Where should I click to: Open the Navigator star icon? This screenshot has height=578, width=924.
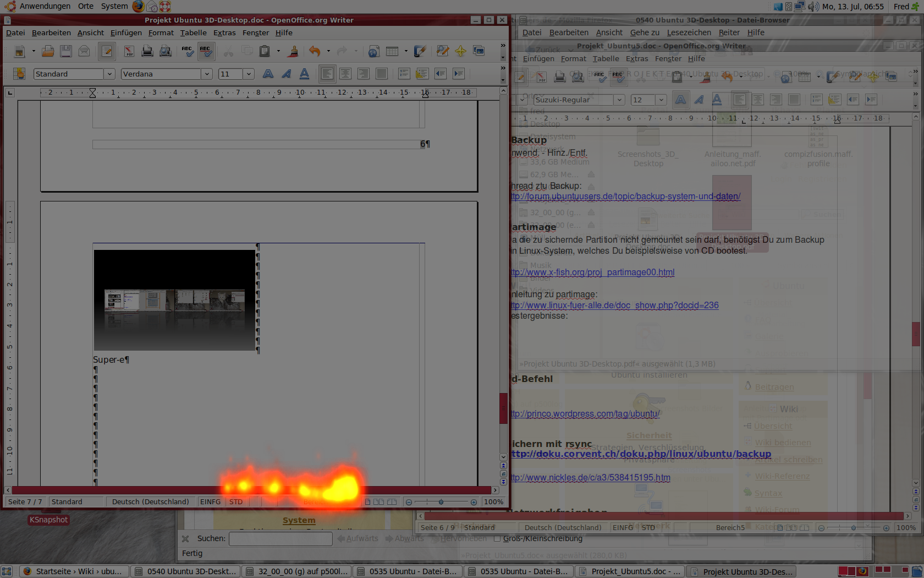pyautogui.click(x=460, y=52)
